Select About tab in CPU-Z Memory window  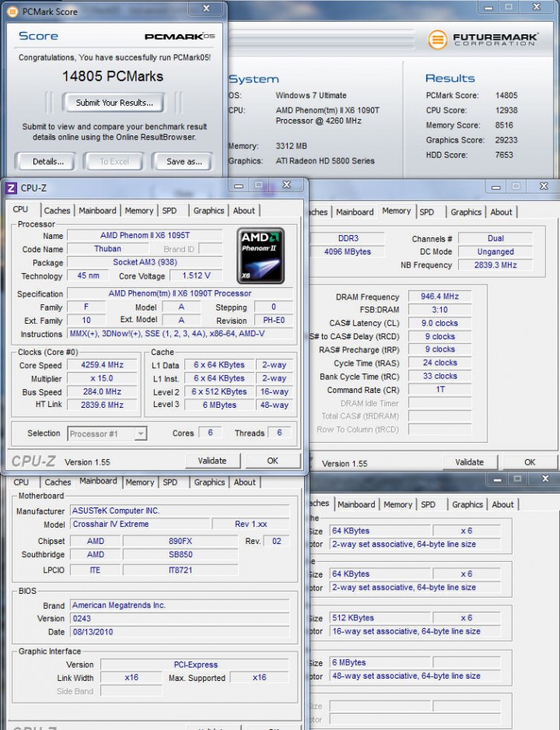(x=502, y=212)
